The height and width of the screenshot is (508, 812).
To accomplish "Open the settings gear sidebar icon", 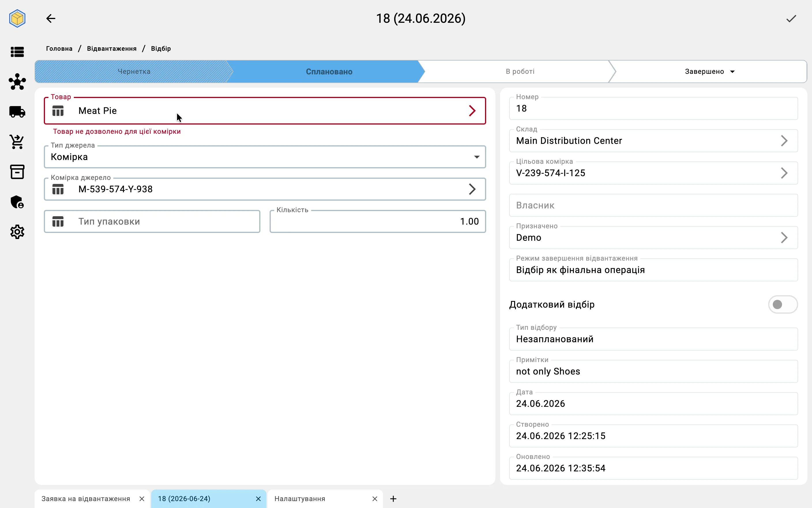I will [17, 232].
